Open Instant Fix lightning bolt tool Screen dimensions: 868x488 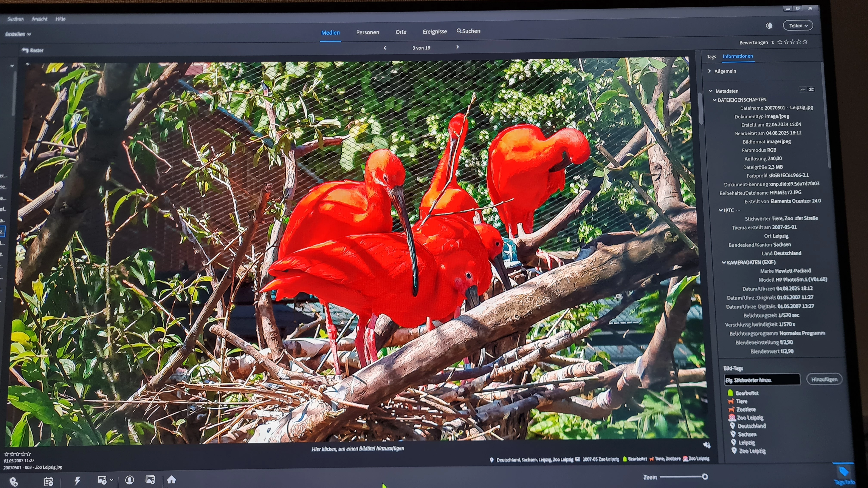(77, 481)
